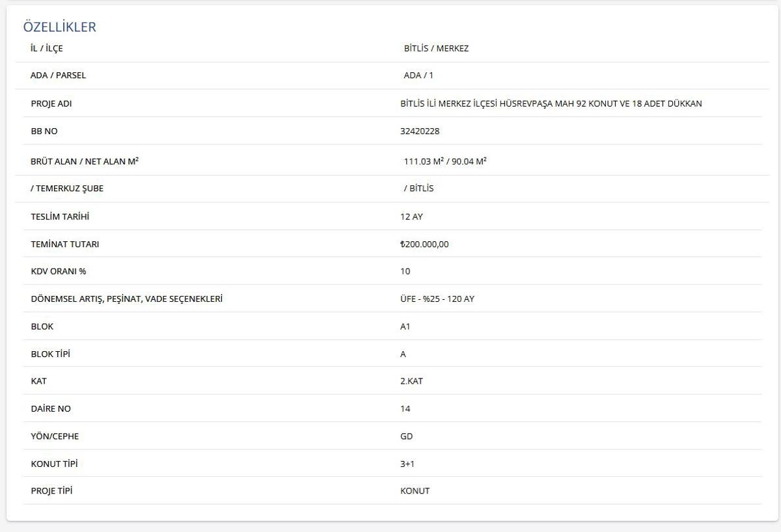The height and width of the screenshot is (532, 781).
Task: Select the DAİRE NO value 14
Action: [x=405, y=409]
